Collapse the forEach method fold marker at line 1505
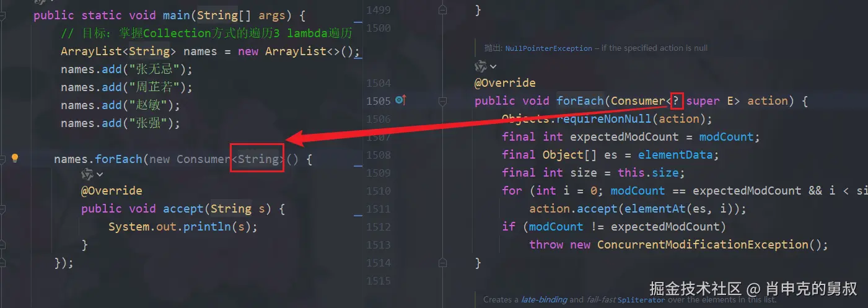Screen dimensions: 868x308 (442, 100)
